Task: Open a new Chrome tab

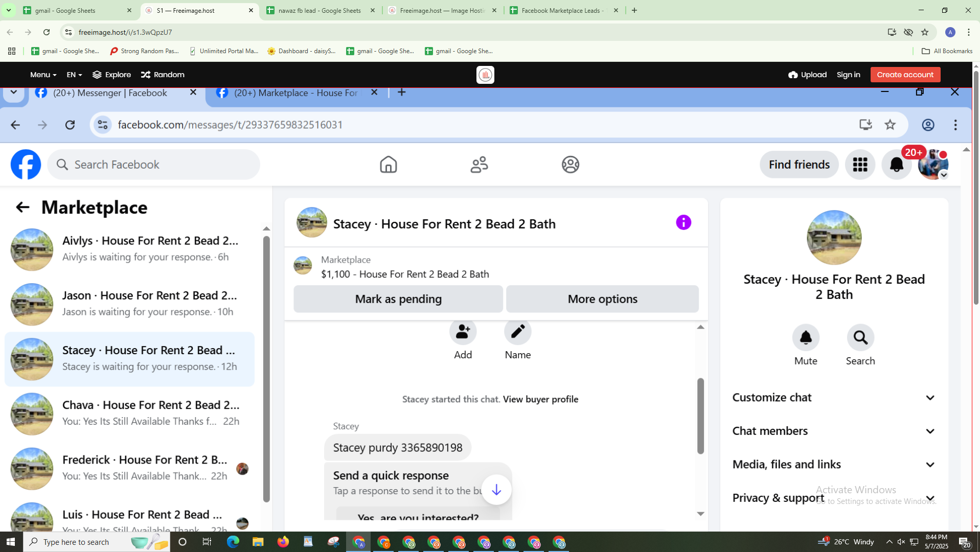Action: 634,10
